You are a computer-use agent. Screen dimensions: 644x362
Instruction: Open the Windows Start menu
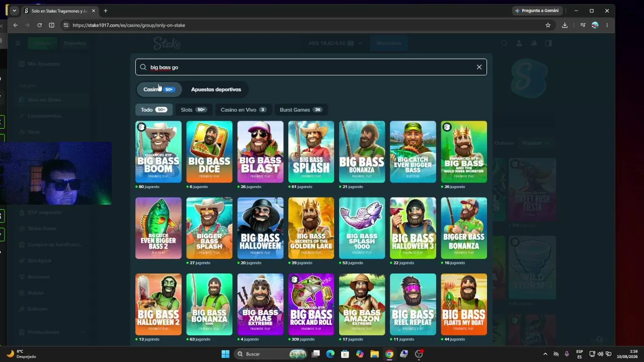pos(225,354)
